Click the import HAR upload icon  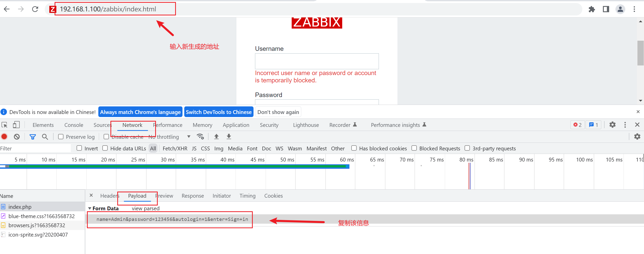216,137
